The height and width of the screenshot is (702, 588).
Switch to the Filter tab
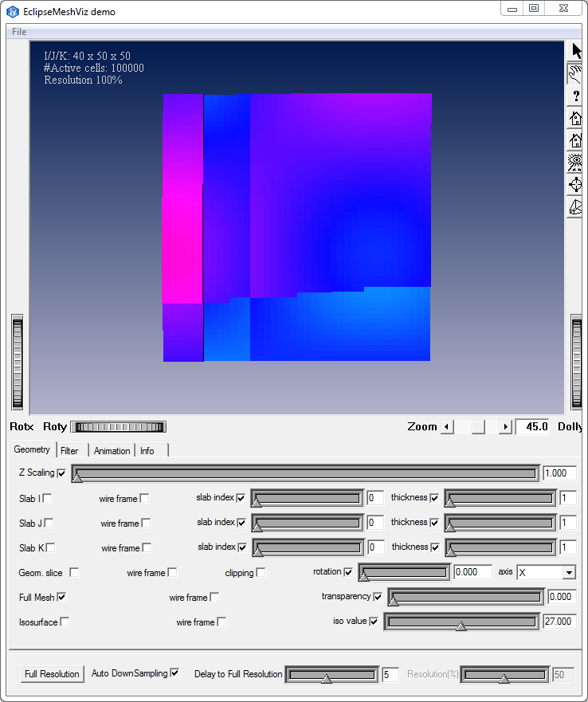tap(70, 451)
